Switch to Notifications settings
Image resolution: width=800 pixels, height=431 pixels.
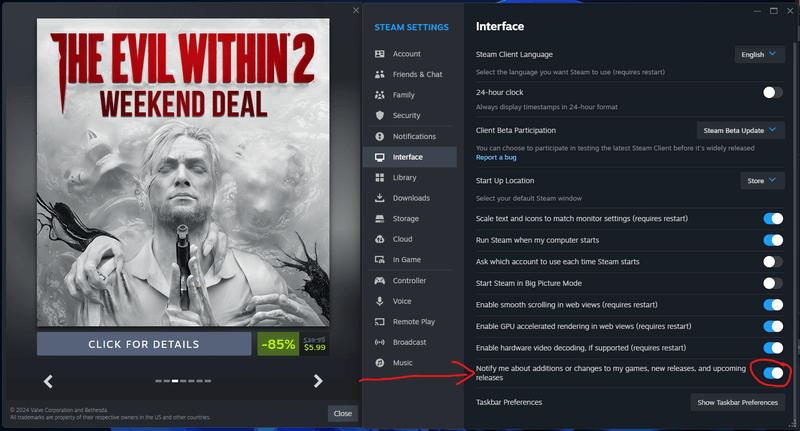(x=410, y=136)
